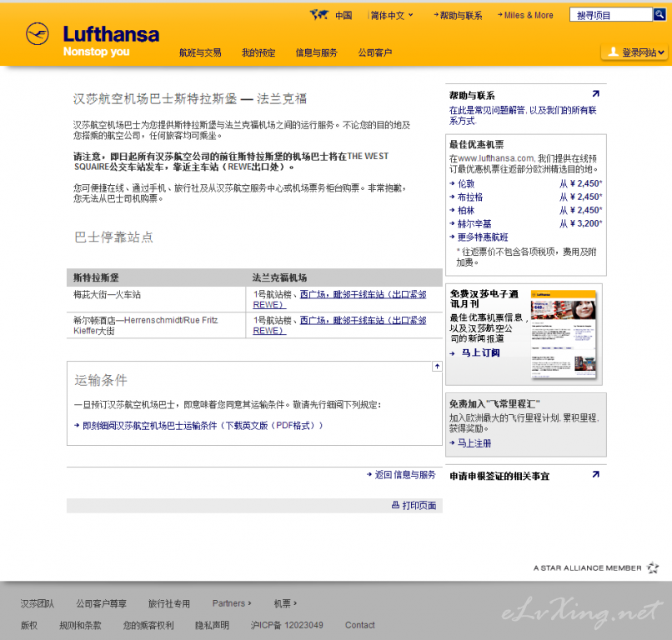Expand the 机票 footer menu
This screenshot has height=640, width=672.
click(x=285, y=603)
